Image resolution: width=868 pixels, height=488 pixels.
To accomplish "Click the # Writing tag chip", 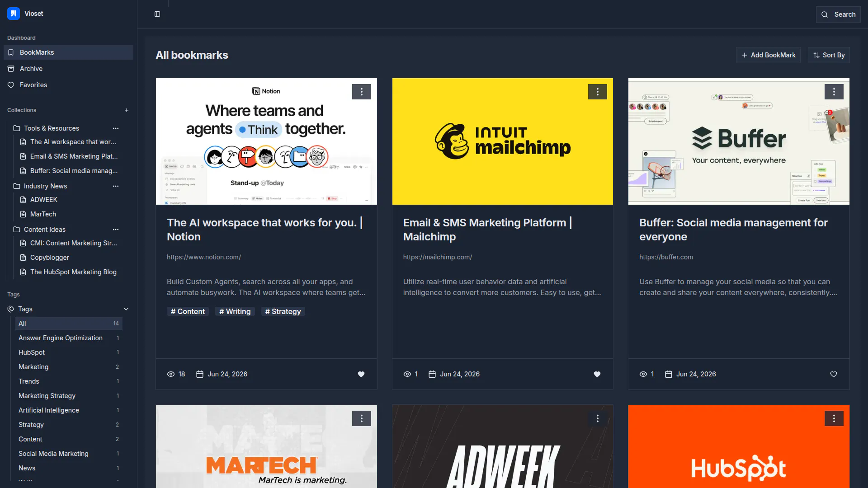I will tap(235, 311).
